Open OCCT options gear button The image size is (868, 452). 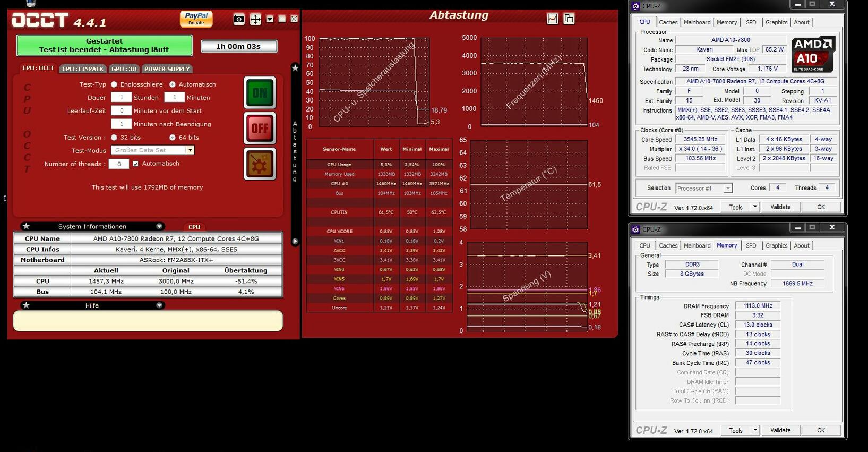pyautogui.click(x=260, y=164)
